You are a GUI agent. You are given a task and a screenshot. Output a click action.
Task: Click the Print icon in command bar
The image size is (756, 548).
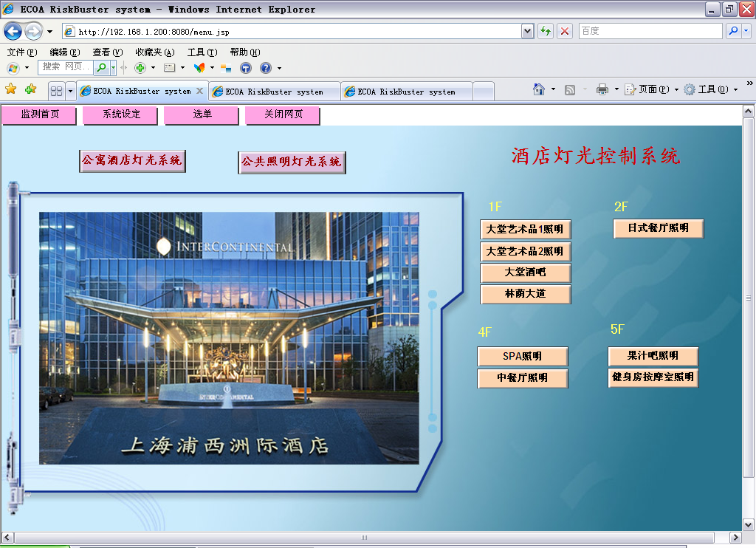(602, 89)
